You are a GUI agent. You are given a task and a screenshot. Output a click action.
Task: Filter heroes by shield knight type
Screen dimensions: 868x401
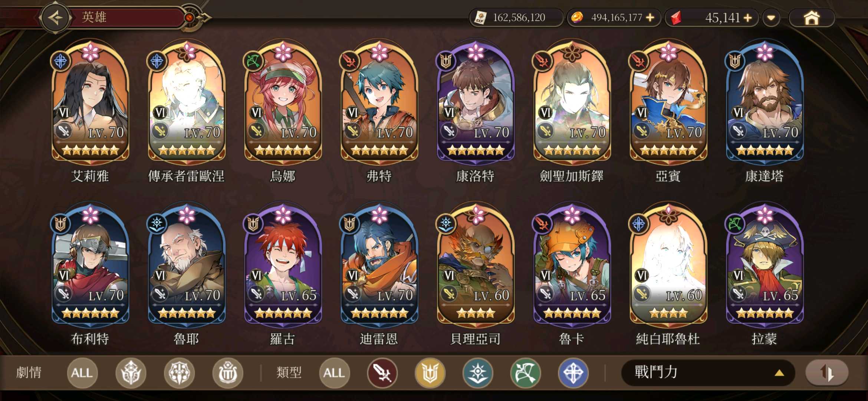[x=430, y=373]
